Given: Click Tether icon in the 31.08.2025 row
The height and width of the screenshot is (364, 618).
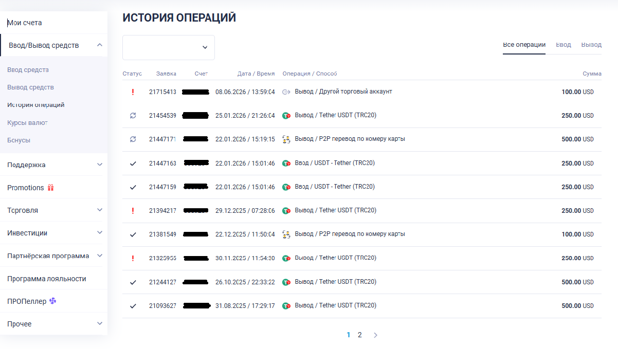Looking at the screenshot, I should click(x=286, y=306).
